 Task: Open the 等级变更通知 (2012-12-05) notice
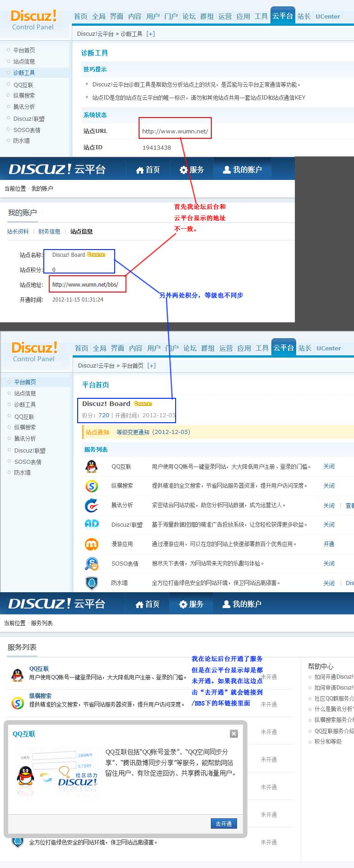(153, 432)
